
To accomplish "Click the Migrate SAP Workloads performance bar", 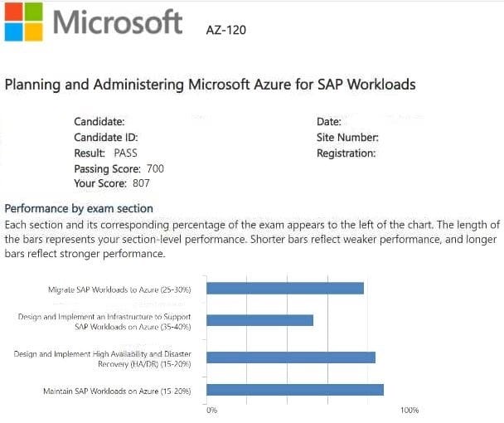I will [285, 289].
